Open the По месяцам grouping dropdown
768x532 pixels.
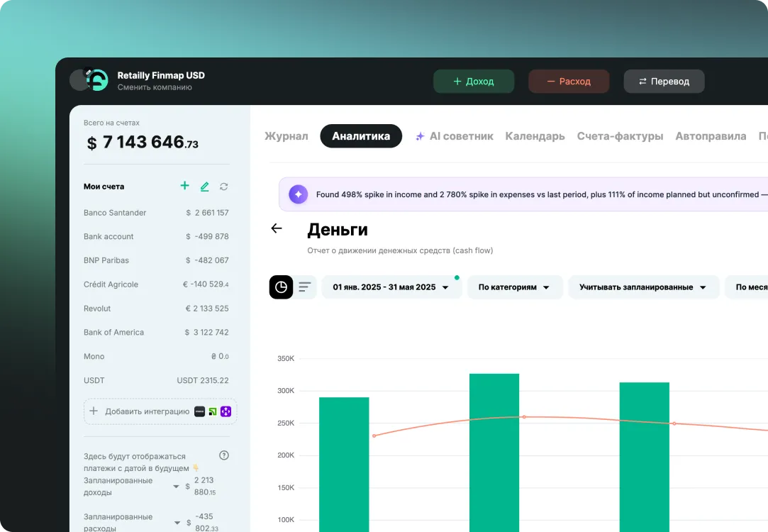747,287
